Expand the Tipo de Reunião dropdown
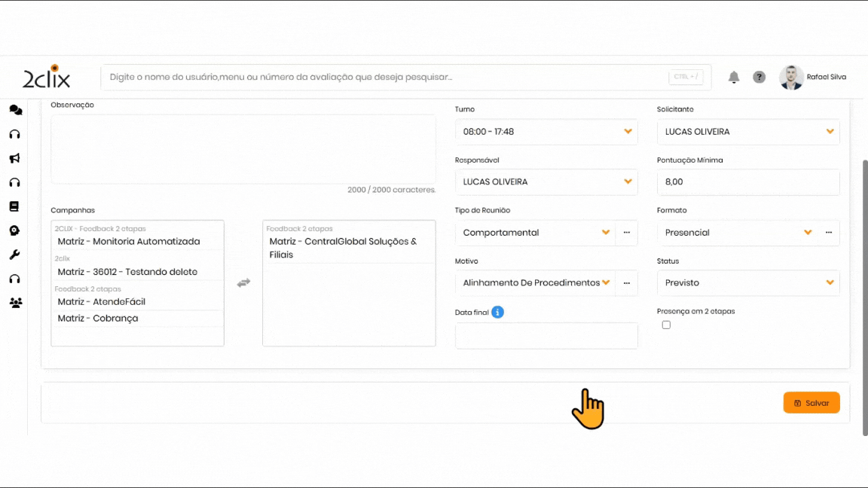868x488 pixels. pos(536,233)
